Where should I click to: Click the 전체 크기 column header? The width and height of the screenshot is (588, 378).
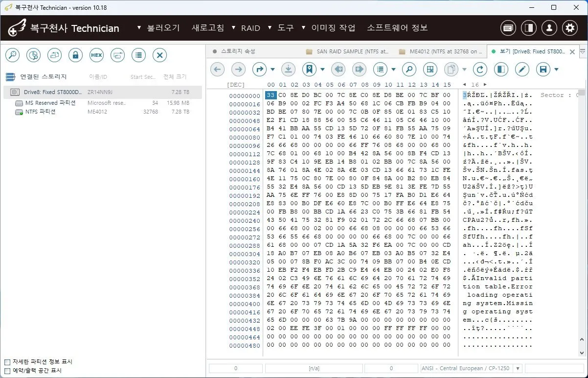click(x=175, y=77)
